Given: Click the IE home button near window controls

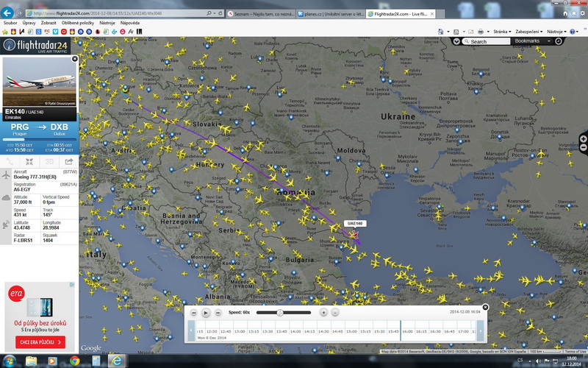Looking at the screenshot, I should [x=565, y=13].
